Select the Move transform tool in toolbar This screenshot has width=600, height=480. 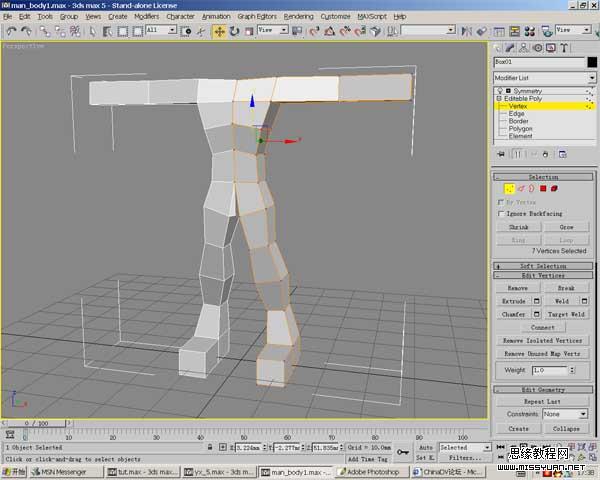[219, 31]
